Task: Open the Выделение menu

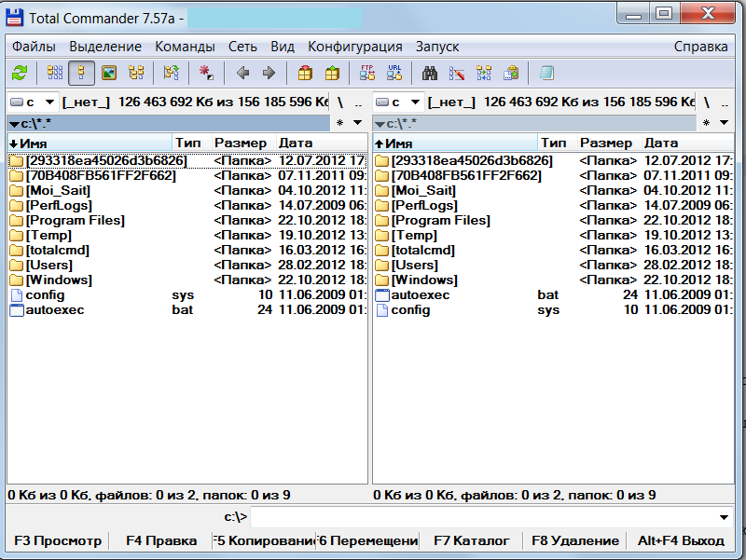Action: click(105, 47)
